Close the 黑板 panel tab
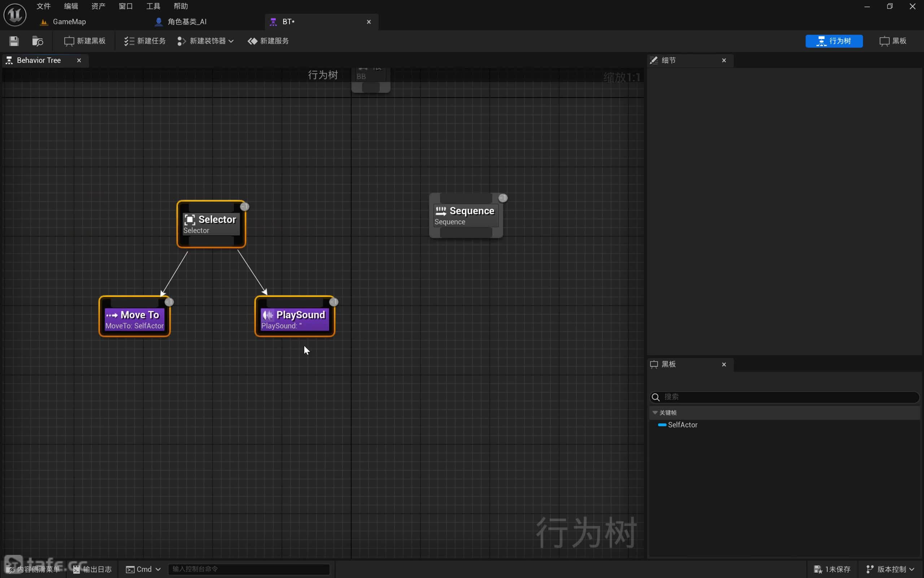 724,364
